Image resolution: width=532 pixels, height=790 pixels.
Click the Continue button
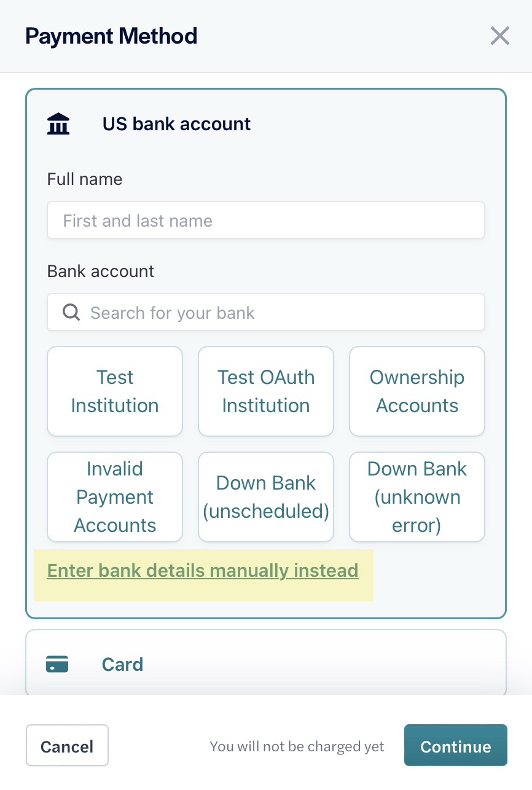pyautogui.click(x=455, y=746)
